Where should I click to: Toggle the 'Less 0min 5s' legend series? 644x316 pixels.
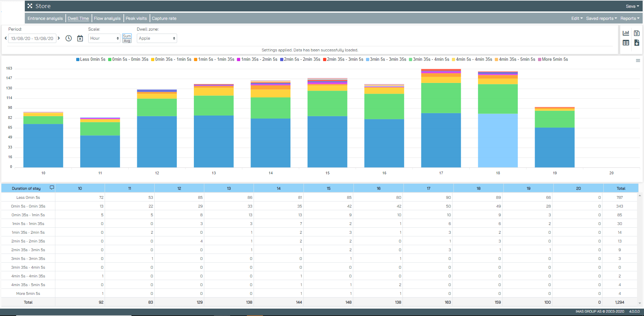[x=91, y=59]
